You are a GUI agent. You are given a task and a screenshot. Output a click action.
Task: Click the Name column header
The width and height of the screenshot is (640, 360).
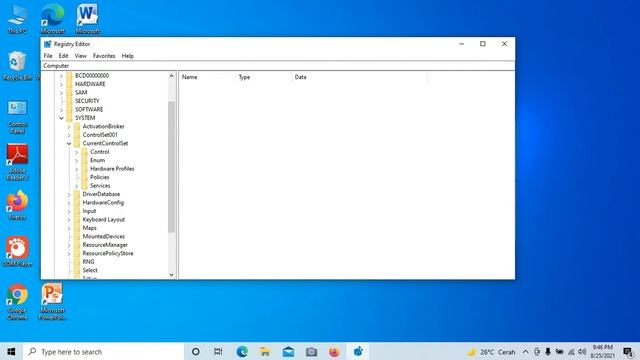[207, 77]
